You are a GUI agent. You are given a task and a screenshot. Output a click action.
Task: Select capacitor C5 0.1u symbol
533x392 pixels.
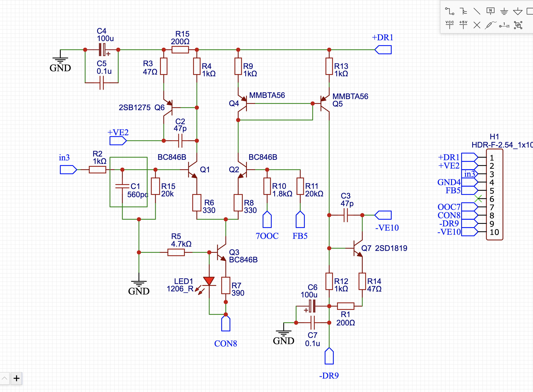tap(102, 83)
